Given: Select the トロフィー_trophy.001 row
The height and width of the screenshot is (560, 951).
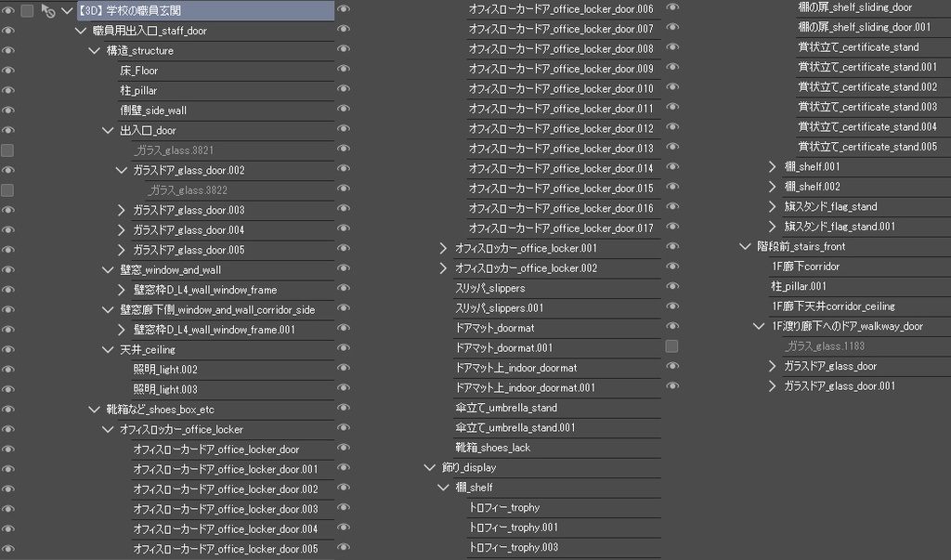Looking at the screenshot, I should coord(564,527).
